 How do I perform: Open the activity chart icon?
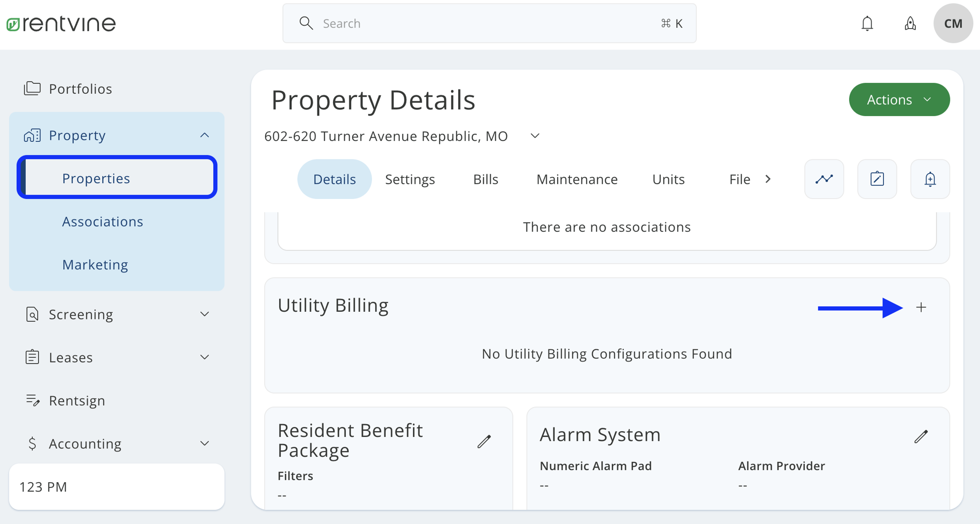pyautogui.click(x=824, y=179)
